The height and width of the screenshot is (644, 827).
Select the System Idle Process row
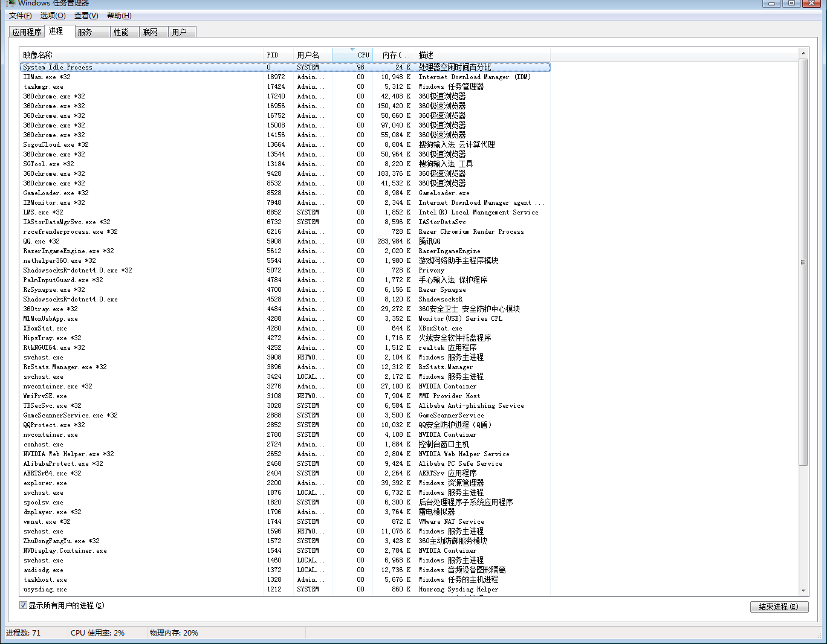click(x=285, y=67)
